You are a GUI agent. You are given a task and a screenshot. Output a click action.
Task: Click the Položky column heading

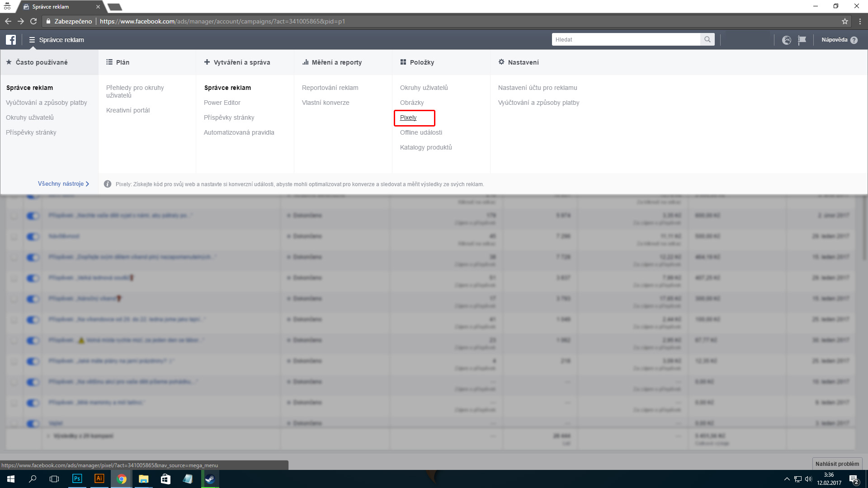tap(417, 62)
